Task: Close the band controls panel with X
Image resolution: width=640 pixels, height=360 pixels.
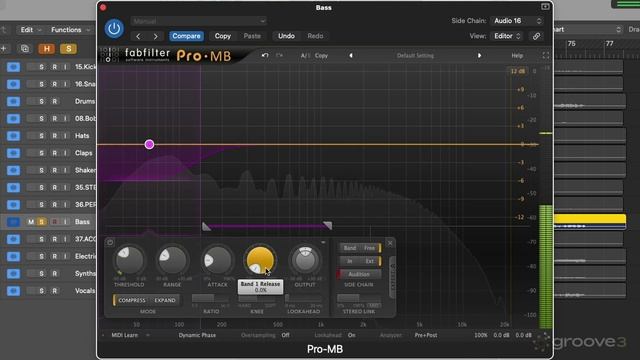Action: [390, 243]
